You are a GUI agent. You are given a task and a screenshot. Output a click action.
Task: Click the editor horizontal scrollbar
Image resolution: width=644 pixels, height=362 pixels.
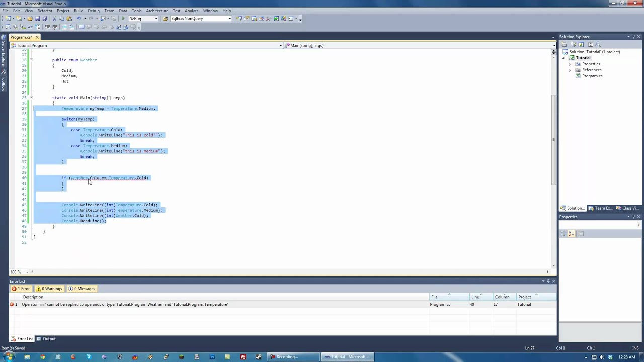tap(291, 271)
